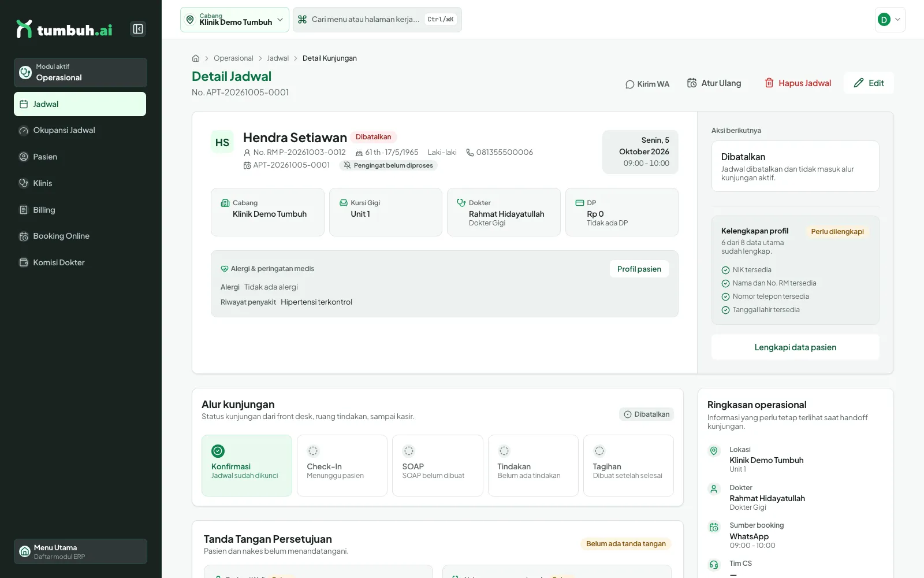The height and width of the screenshot is (578, 924).
Task: Click the Check-In step circle icon
Action: tap(313, 451)
